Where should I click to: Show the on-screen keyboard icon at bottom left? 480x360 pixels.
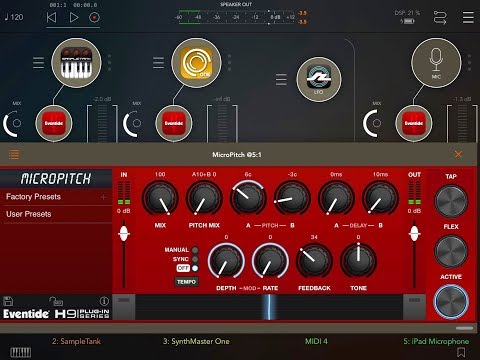click(21, 352)
